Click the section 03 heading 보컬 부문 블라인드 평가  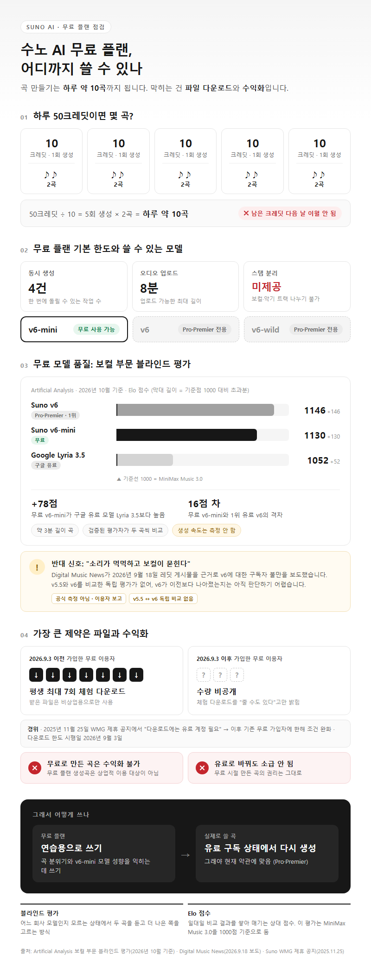pyautogui.click(x=112, y=364)
